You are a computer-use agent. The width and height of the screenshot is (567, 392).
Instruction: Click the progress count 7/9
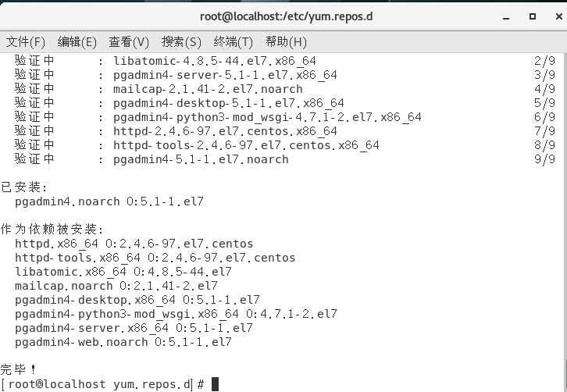pyautogui.click(x=544, y=131)
